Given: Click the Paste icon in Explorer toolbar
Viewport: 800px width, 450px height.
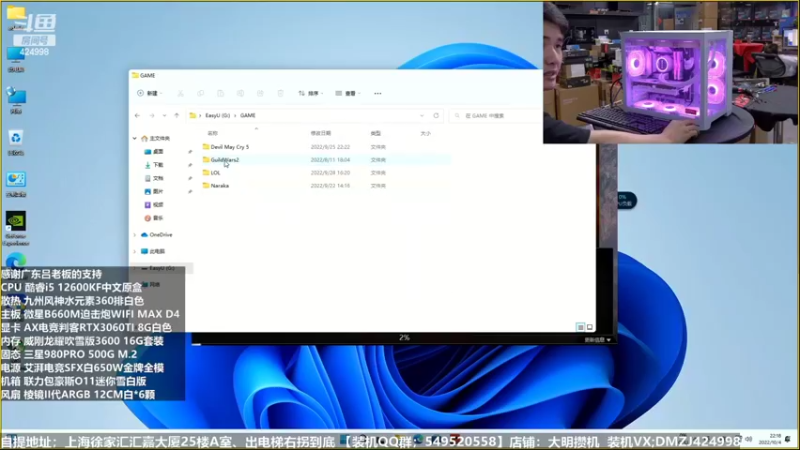Looking at the screenshot, I should pyautogui.click(x=220, y=93).
